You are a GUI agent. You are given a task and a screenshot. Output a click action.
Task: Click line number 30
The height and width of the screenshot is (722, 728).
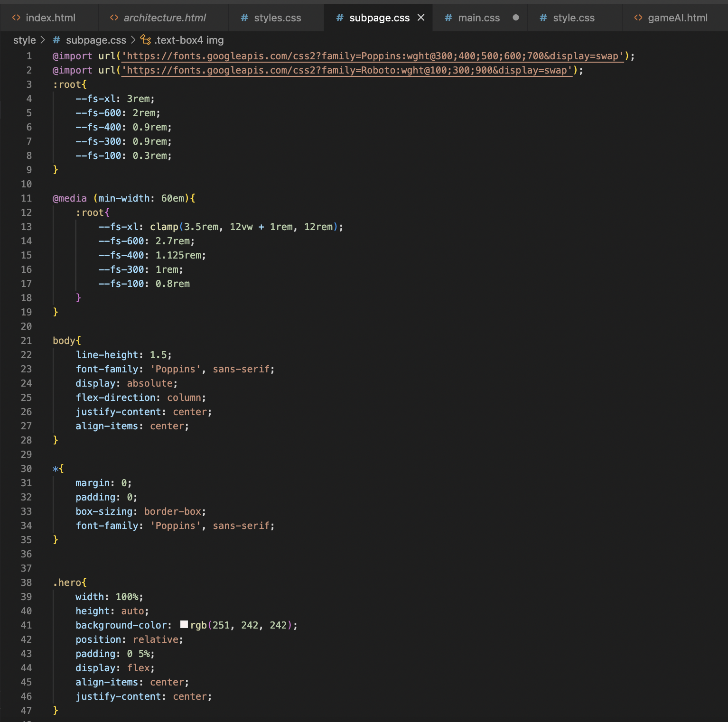(x=26, y=469)
